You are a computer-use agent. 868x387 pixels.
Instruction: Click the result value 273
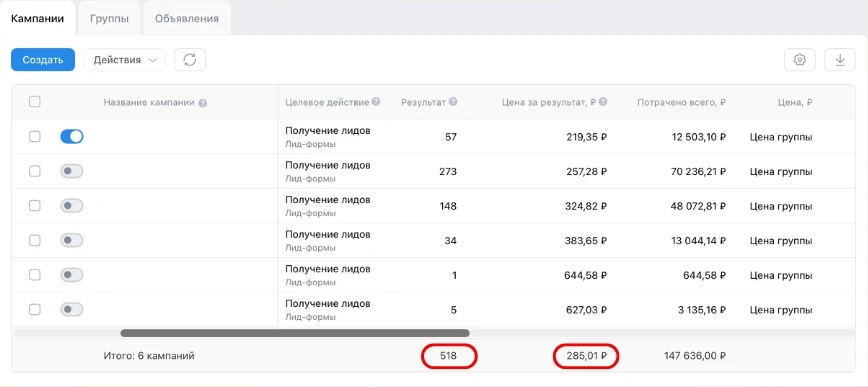(x=448, y=172)
